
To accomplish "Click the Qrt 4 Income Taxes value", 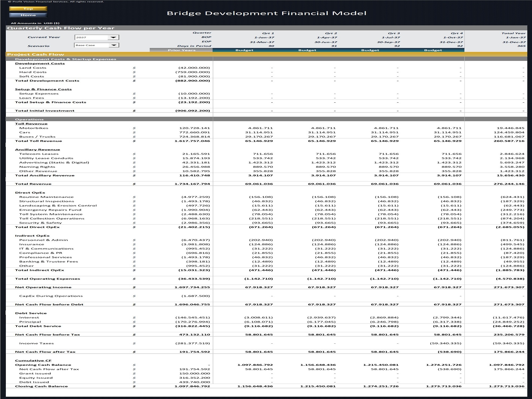I will pos(446,343).
